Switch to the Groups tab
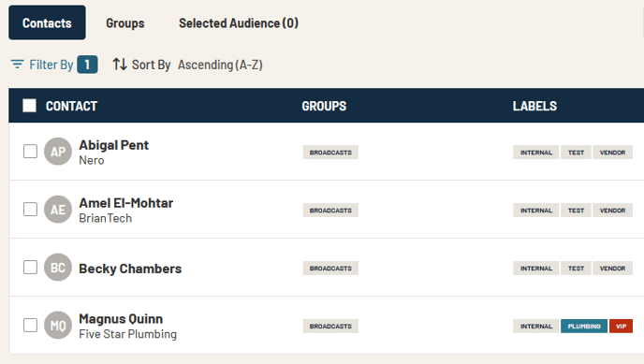644x364 pixels. (x=125, y=23)
